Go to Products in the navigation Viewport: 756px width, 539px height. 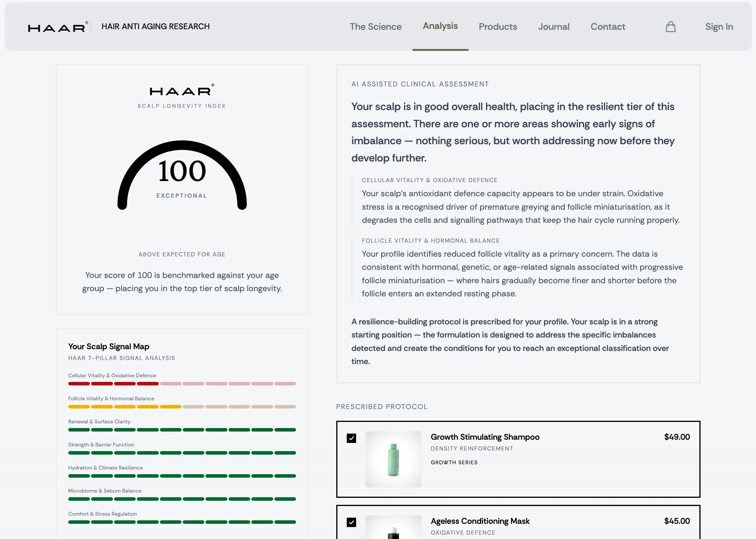point(498,27)
